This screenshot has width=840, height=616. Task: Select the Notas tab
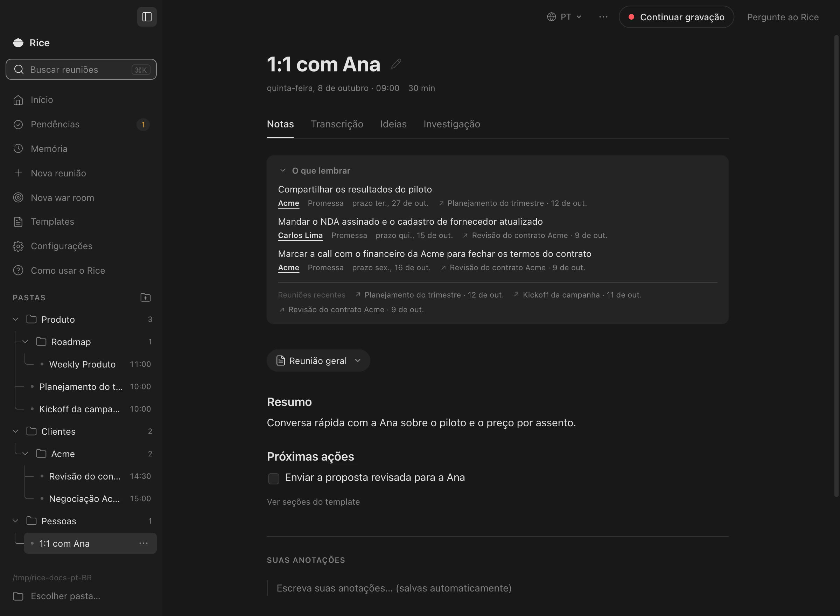[x=280, y=124]
